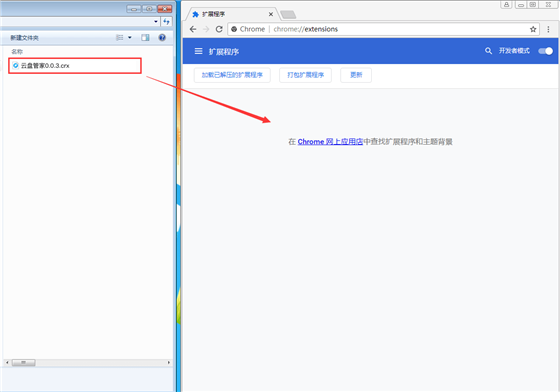Close the extensions tab
This screenshot has width=560, height=392.
tap(271, 14)
